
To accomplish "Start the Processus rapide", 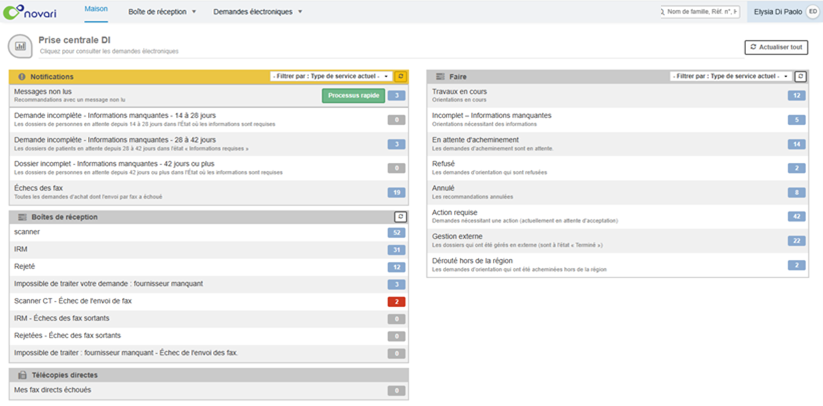I will 353,95.
